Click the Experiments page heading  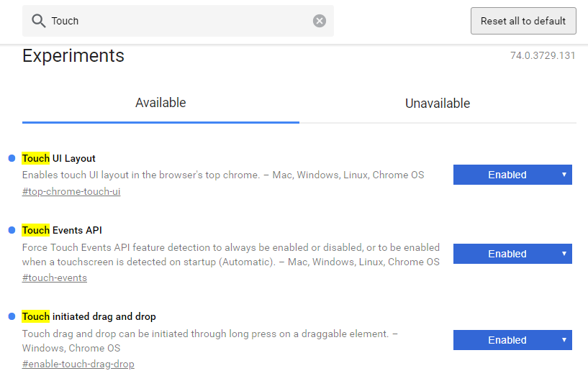[73, 55]
